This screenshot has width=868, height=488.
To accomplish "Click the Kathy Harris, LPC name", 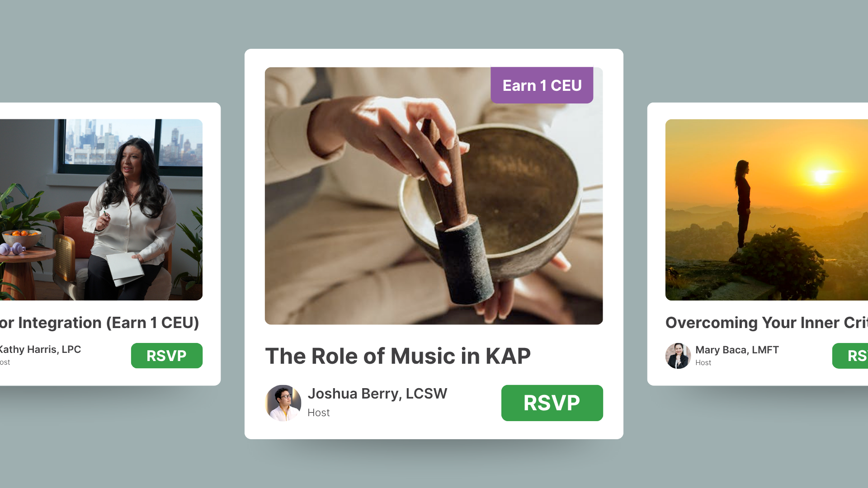I will click(40, 349).
